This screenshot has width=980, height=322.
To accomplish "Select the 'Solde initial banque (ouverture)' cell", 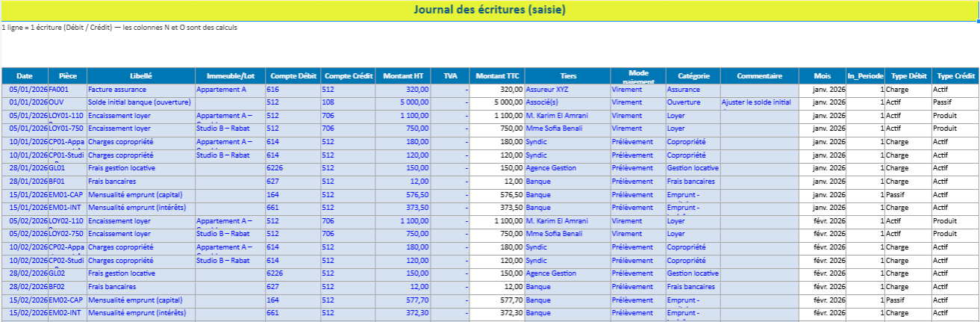I will (141, 102).
